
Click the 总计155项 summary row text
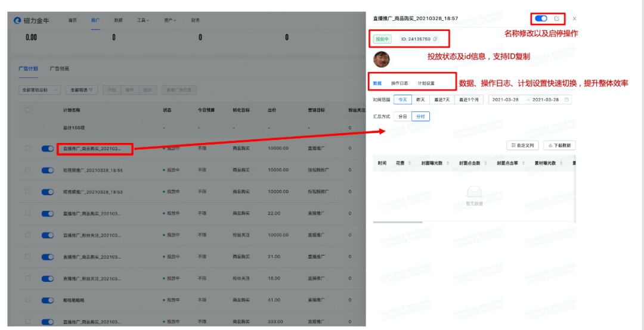point(74,127)
